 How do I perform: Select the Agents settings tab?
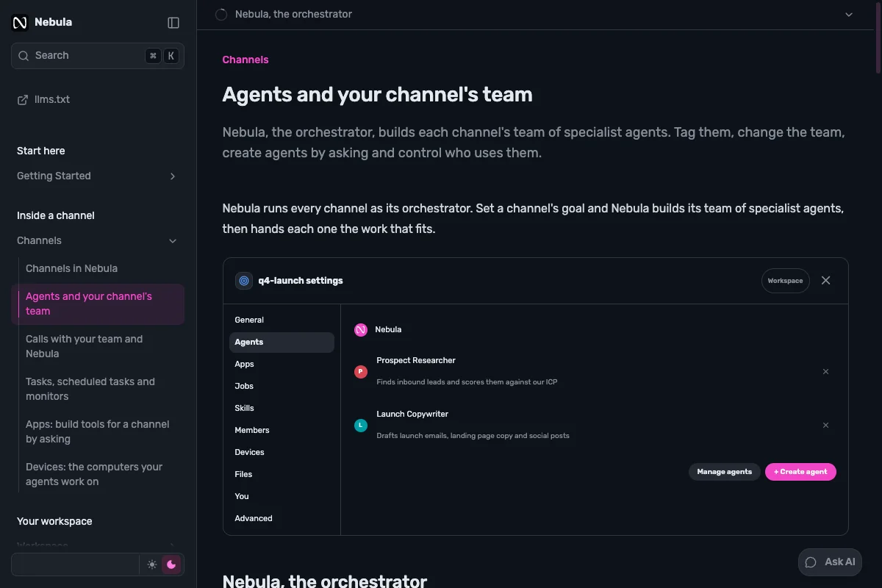coord(282,342)
